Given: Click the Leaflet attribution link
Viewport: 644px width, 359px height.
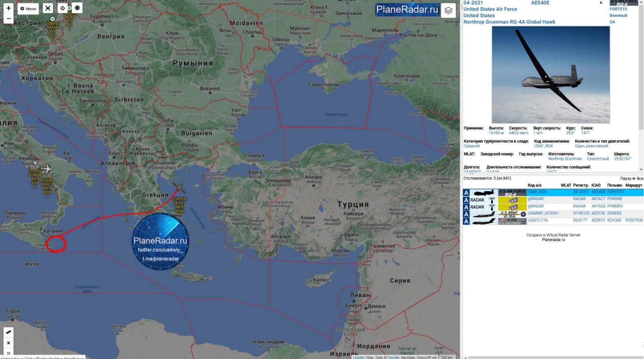Looking at the screenshot, I should [359, 357].
